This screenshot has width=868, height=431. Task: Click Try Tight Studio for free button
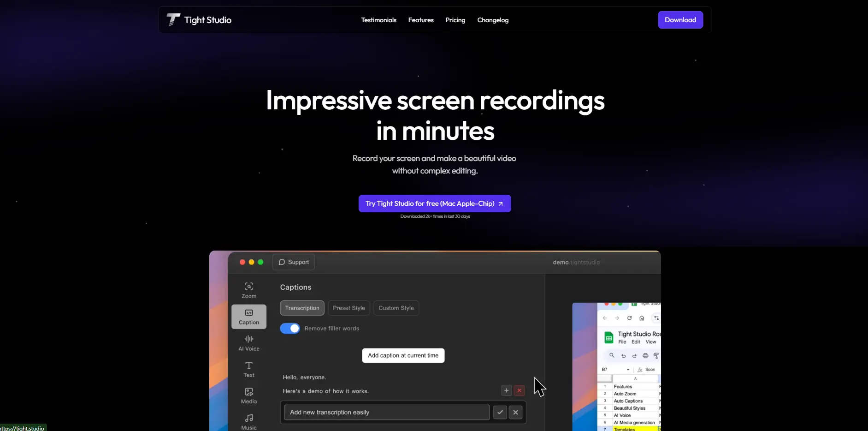pyautogui.click(x=435, y=204)
